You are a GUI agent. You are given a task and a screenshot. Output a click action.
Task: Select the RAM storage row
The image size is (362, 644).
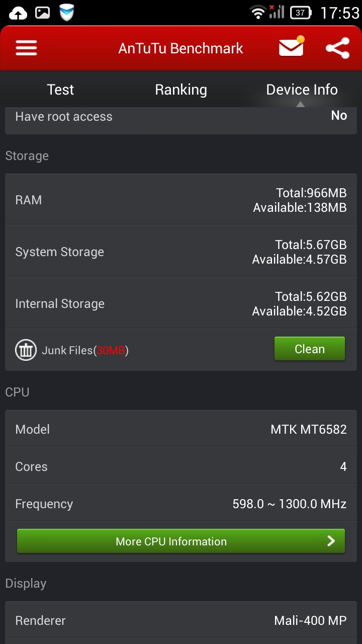click(x=181, y=200)
